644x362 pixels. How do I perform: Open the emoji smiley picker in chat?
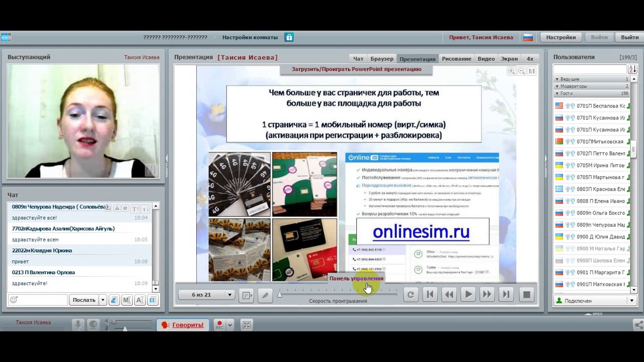click(14, 300)
